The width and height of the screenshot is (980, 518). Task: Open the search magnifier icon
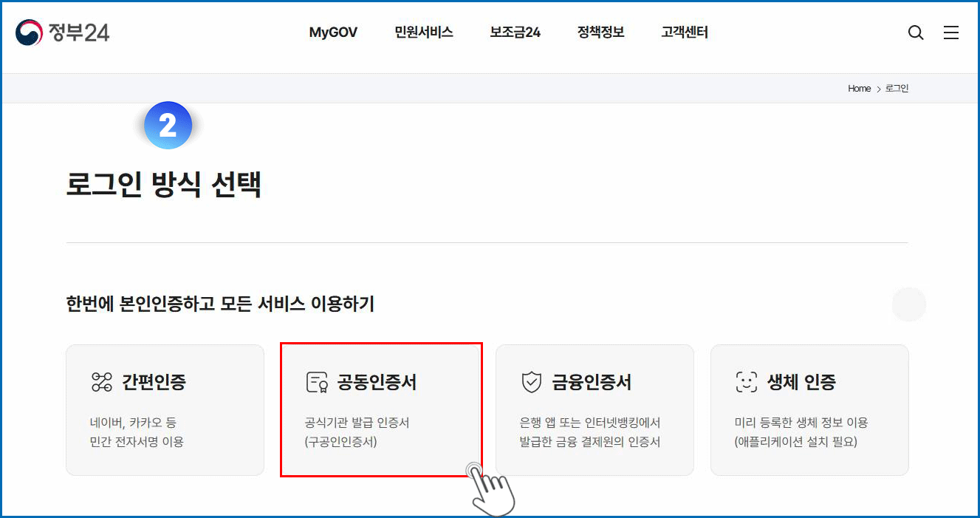pyautogui.click(x=916, y=33)
